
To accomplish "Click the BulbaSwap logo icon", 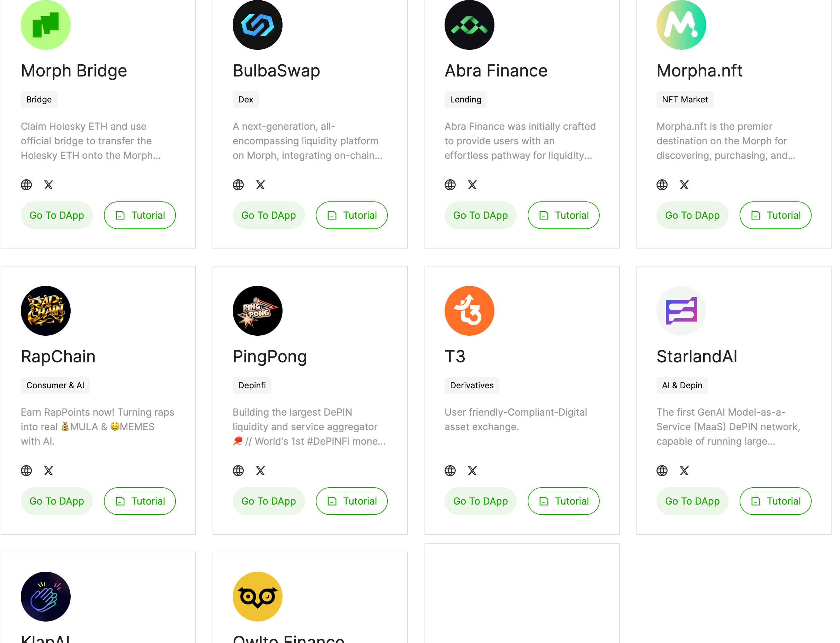I will coord(257,25).
